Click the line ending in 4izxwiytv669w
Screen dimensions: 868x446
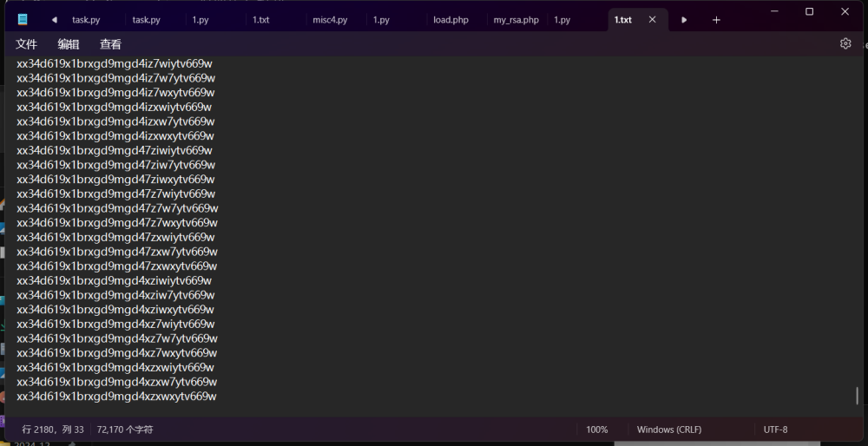click(x=114, y=107)
